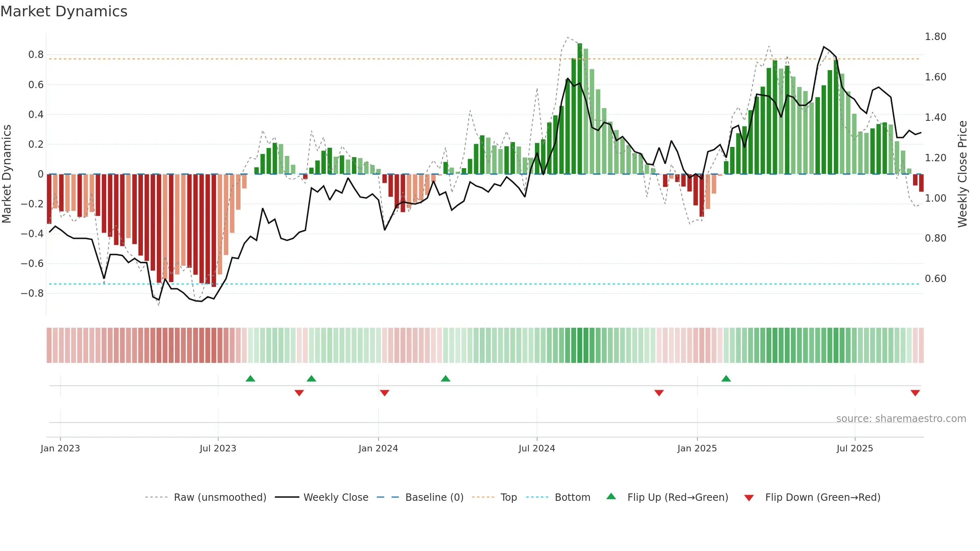The image size is (980, 551).
Task: Toggle the Flip Up (Red→Green) legend entry
Action: (667, 497)
